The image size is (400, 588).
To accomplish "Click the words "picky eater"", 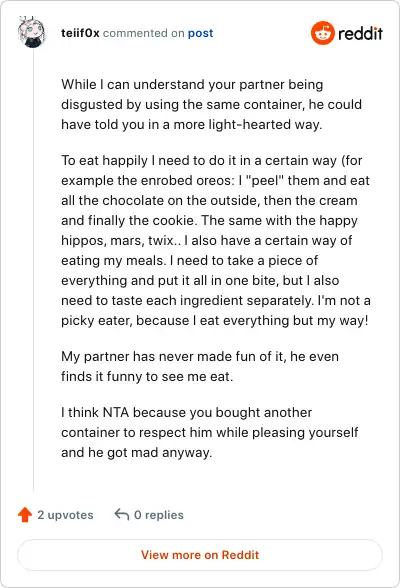I will coord(96,321).
